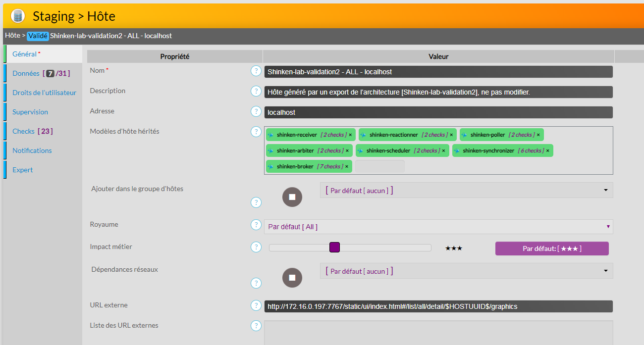The width and height of the screenshot is (644, 345).
Task: Remove shinken-receiver template tag
Action: tap(350, 135)
